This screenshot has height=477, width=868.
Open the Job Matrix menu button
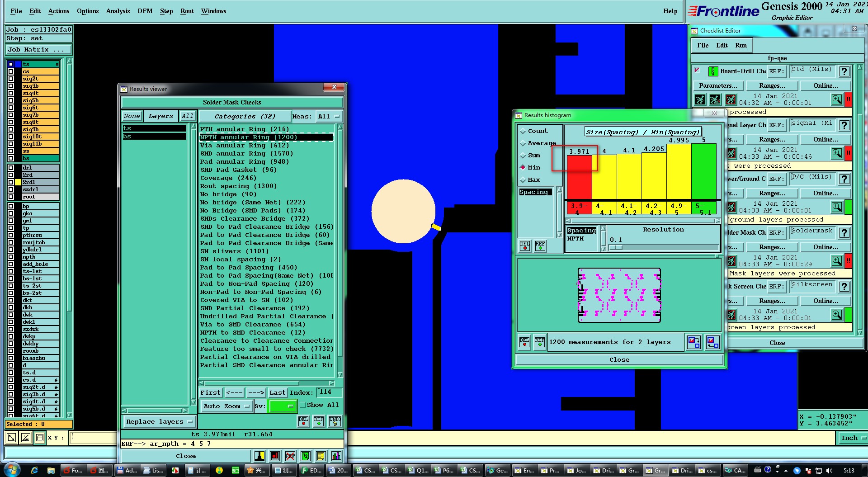[x=38, y=50]
